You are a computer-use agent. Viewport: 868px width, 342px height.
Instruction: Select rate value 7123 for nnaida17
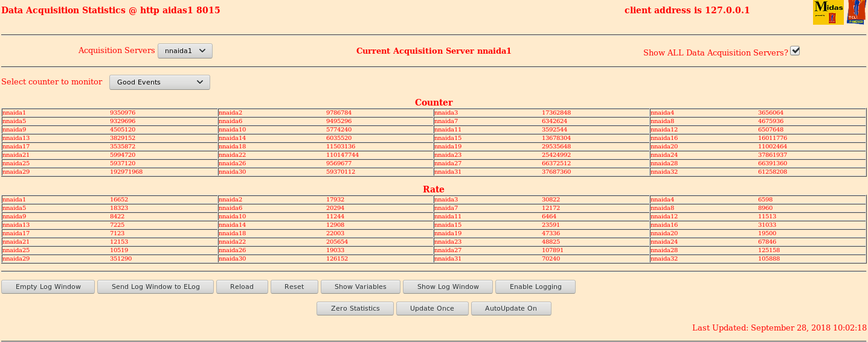(x=117, y=233)
